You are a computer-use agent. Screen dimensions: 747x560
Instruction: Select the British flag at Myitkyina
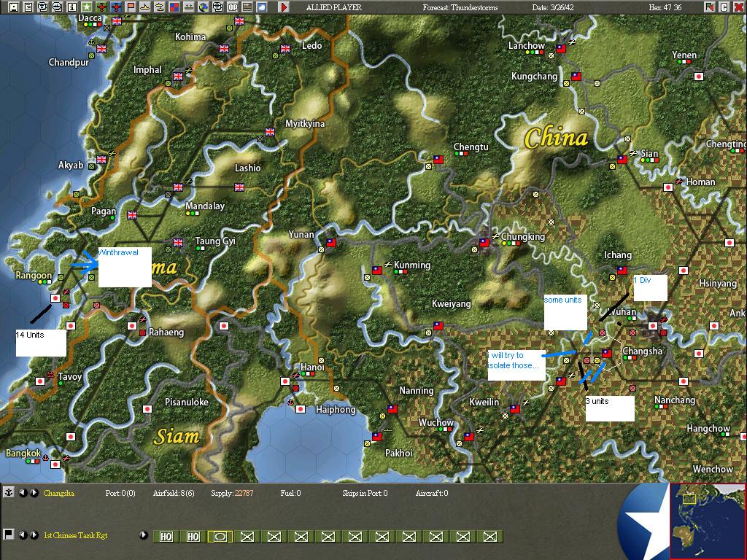[270, 132]
